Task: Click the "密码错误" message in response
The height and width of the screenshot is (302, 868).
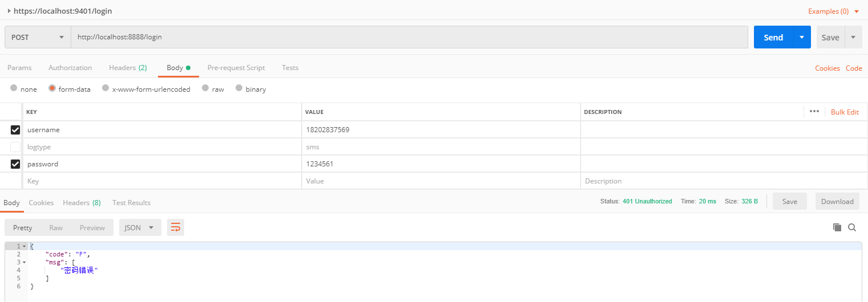Action: tap(79, 270)
